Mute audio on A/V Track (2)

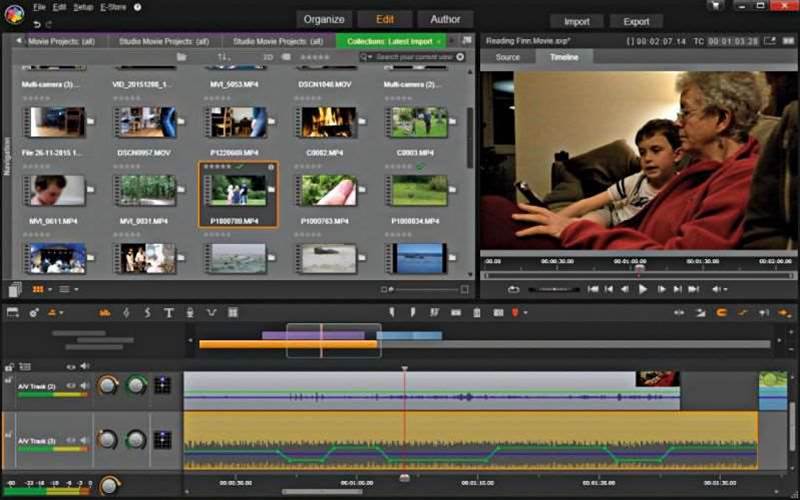click(x=84, y=386)
